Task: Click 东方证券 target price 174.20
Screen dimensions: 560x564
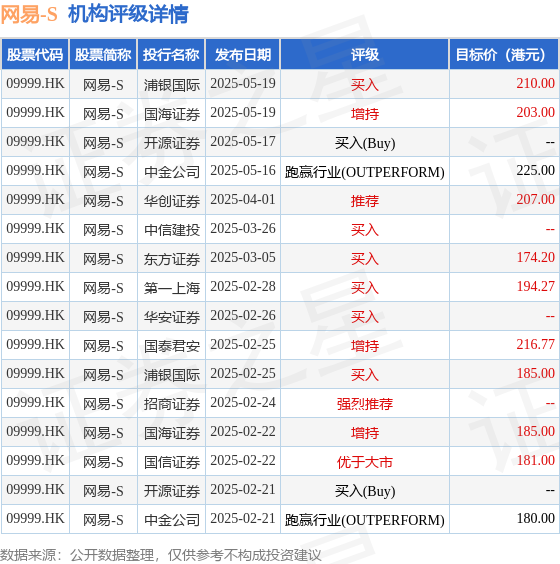Action: (x=536, y=258)
